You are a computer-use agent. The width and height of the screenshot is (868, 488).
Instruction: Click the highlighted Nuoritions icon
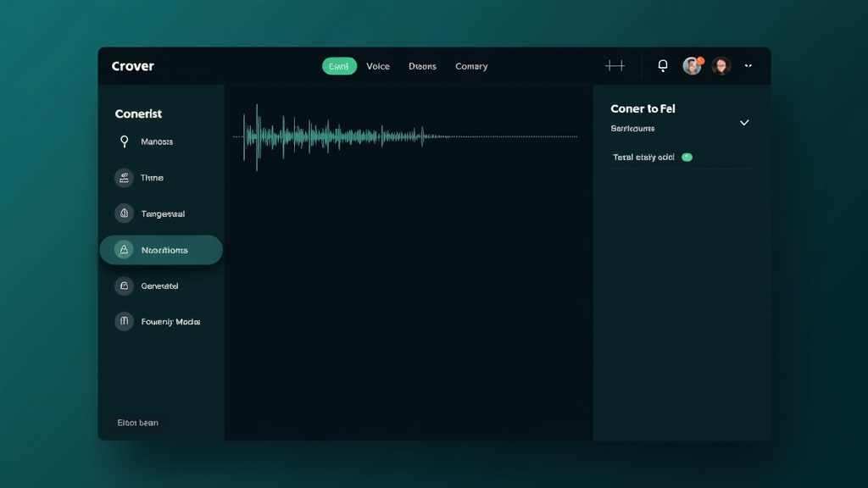click(x=125, y=250)
